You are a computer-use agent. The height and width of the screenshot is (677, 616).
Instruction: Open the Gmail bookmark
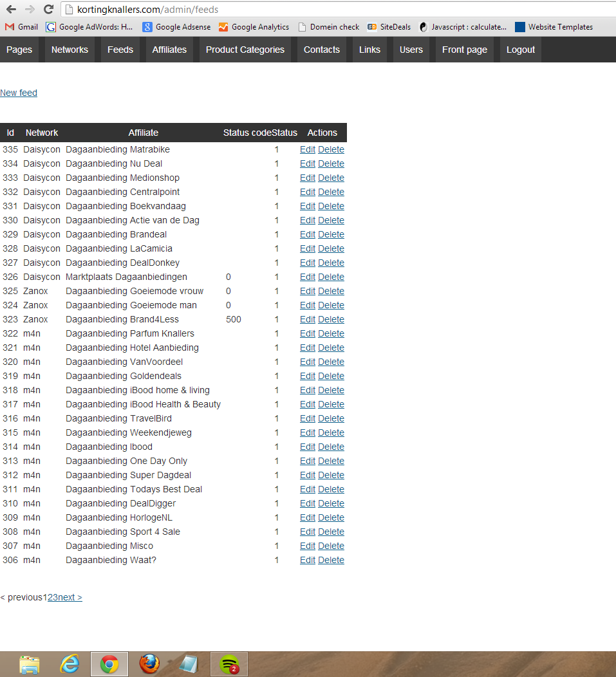tap(22, 27)
